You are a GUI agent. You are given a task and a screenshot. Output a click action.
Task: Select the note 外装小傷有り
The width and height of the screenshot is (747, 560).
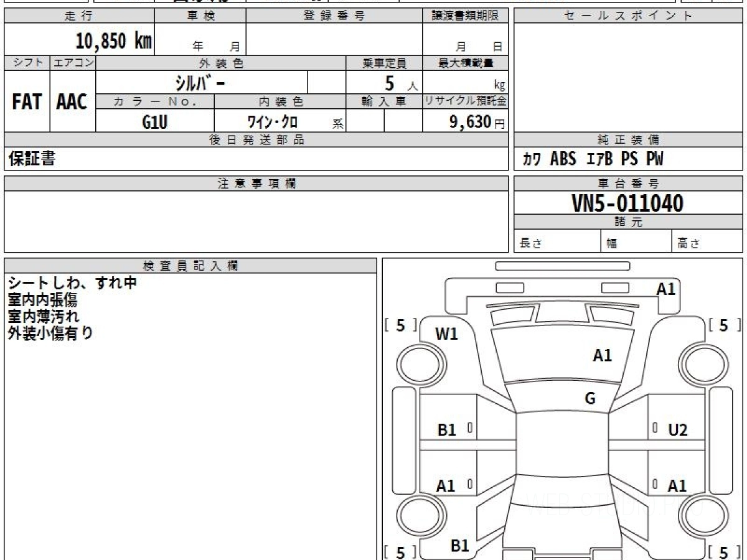coord(51,333)
